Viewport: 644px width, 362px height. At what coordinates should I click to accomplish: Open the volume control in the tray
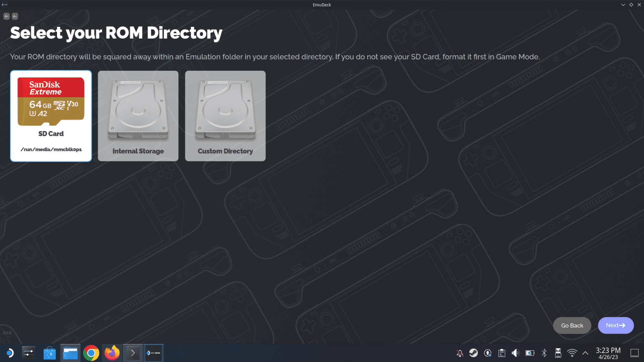(x=515, y=353)
